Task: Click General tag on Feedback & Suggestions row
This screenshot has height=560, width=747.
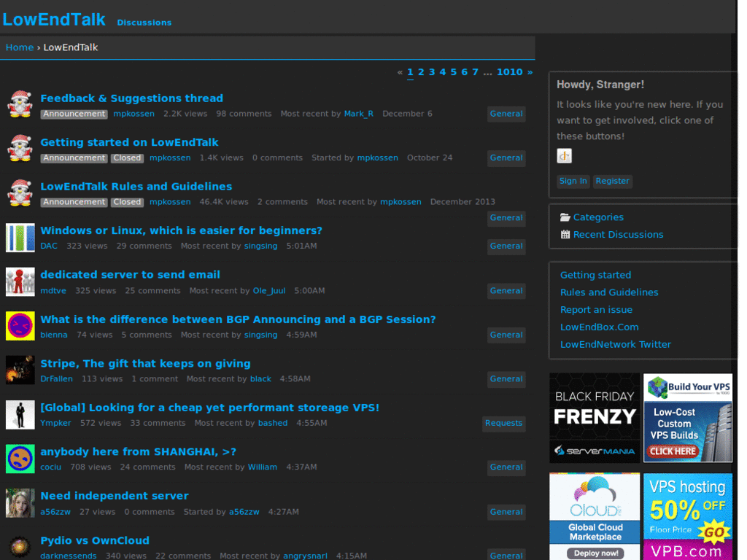Action: pos(506,114)
